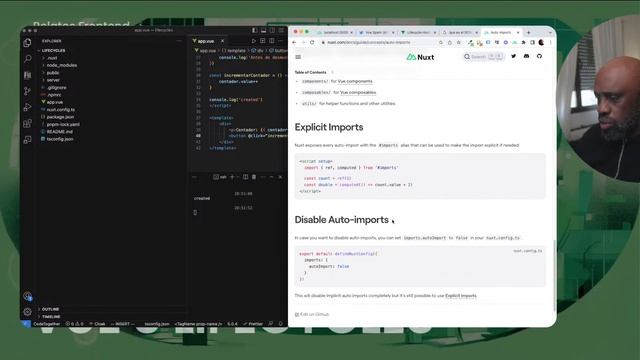The width and height of the screenshot is (640, 360).
Task: Open the .gitignore file
Action: click(56, 87)
